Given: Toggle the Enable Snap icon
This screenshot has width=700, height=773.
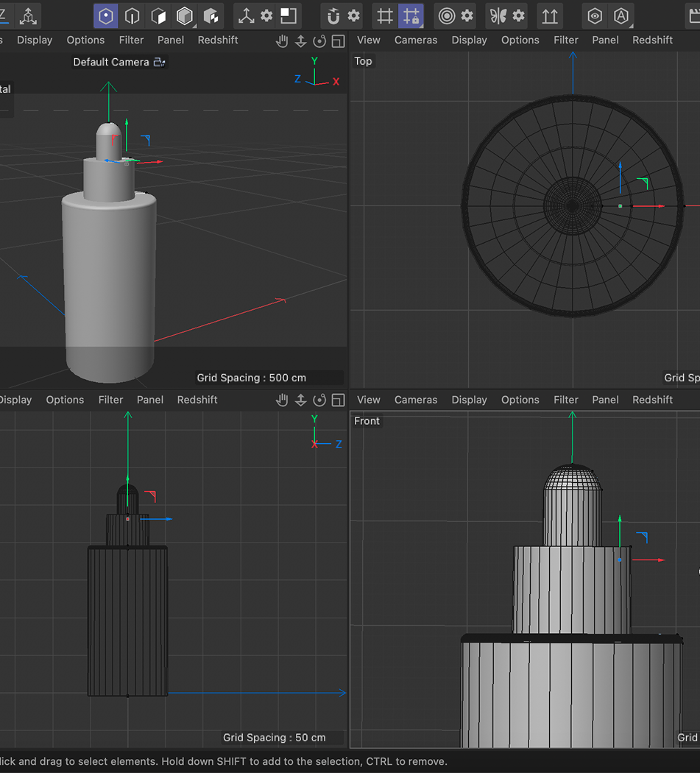Looking at the screenshot, I should 333,16.
